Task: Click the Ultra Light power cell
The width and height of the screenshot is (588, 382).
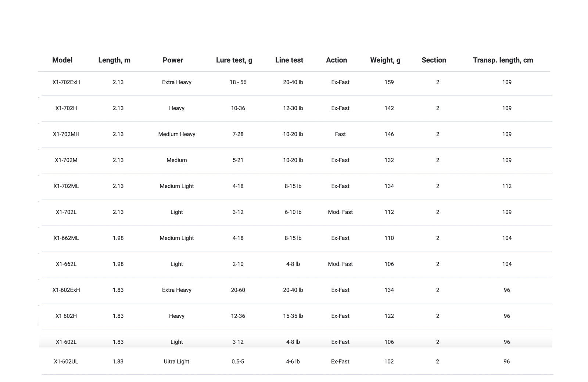Action: coord(176,362)
